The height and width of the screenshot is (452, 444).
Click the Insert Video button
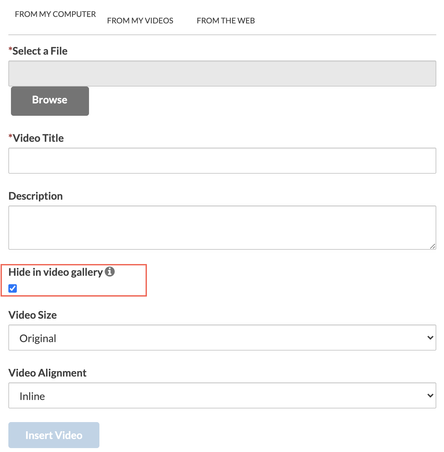54,435
